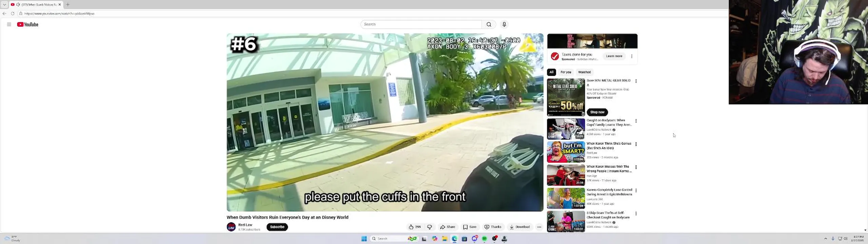This screenshot has width=868, height=244.
Task: Open Microsoft Edge taskbar icon
Action: click(x=454, y=239)
